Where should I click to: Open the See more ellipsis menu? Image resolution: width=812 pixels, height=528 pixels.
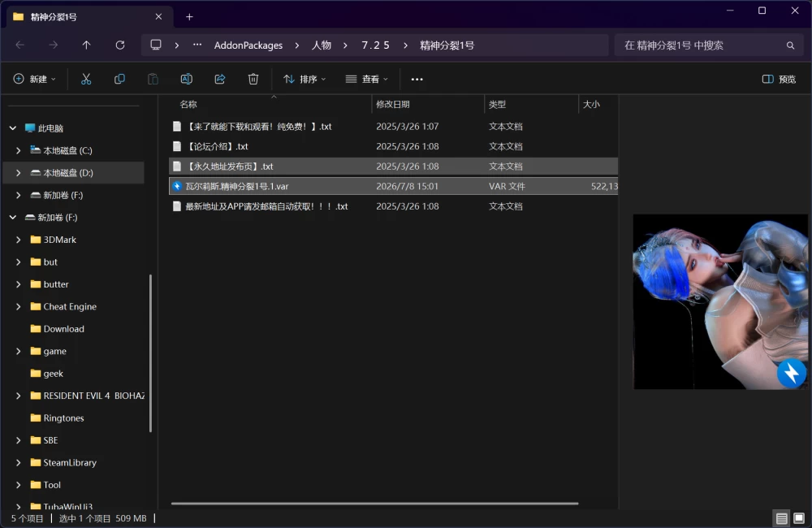tap(417, 80)
